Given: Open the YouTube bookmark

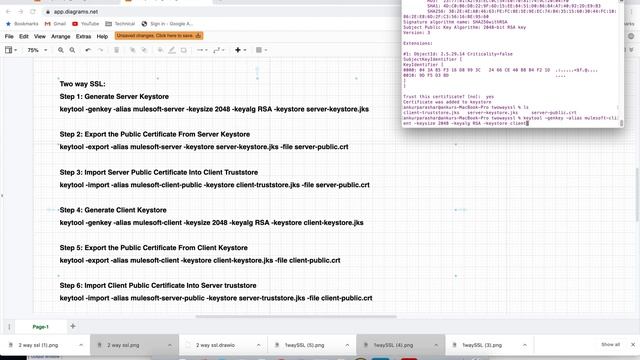Looking at the screenshot, I should [x=86, y=24].
